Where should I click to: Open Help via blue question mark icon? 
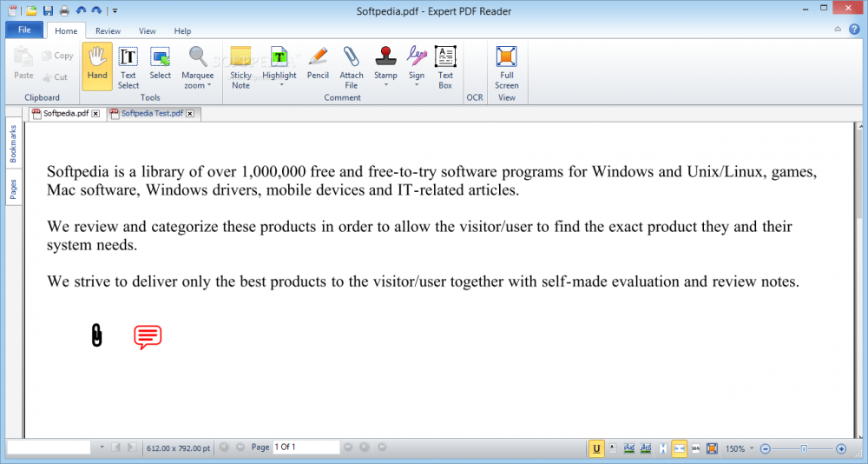click(x=854, y=30)
